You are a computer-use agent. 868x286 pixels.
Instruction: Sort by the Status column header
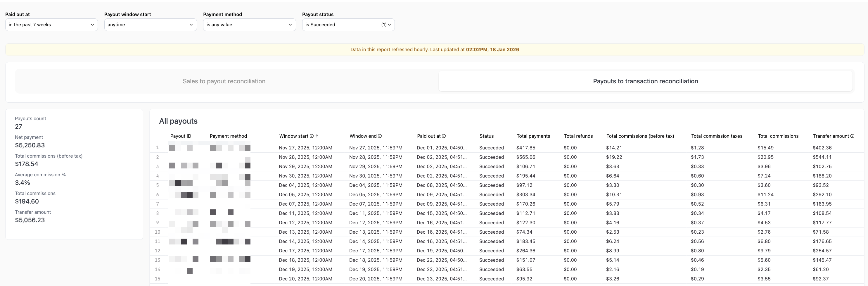pyautogui.click(x=486, y=136)
